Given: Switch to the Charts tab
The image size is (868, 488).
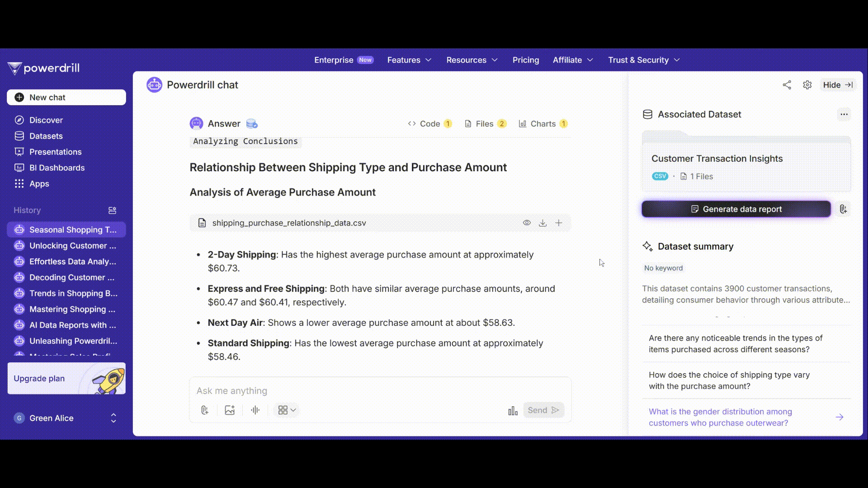Looking at the screenshot, I should click(543, 124).
